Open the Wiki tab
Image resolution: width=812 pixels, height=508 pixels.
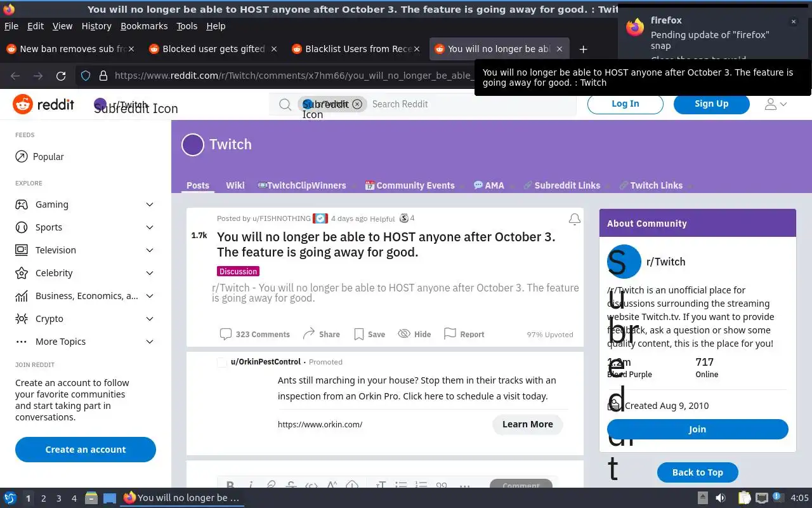(235, 185)
